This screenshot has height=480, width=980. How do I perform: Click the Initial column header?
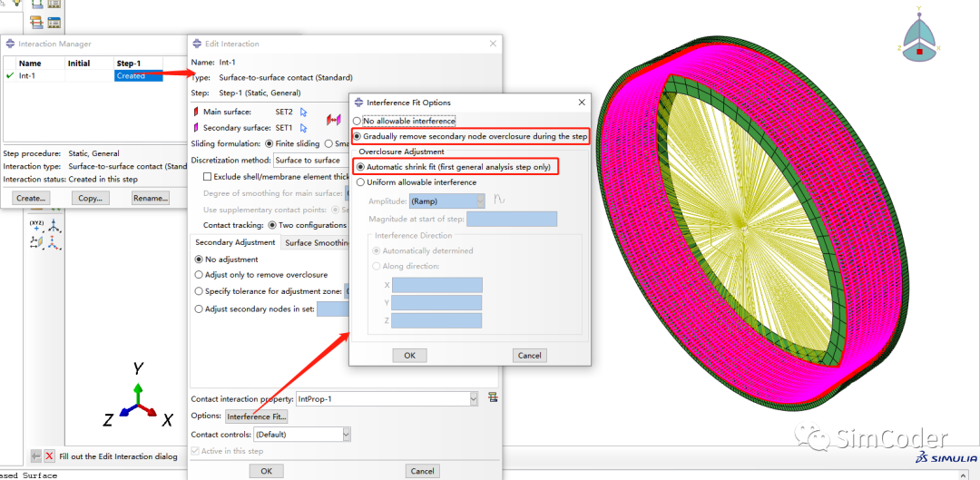[89, 64]
